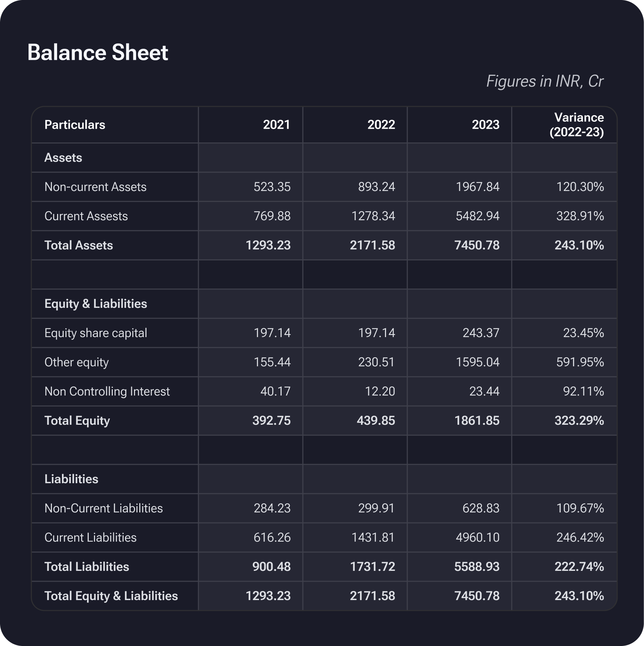Select the 2021 column header
Viewport: 644px width, 646px height.
[x=276, y=125]
